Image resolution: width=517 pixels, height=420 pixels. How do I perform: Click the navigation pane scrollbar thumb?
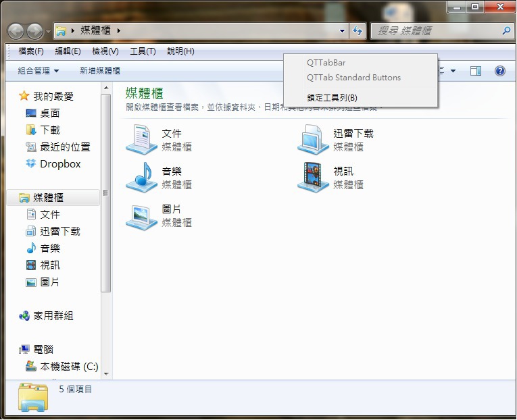coord(106,193)
